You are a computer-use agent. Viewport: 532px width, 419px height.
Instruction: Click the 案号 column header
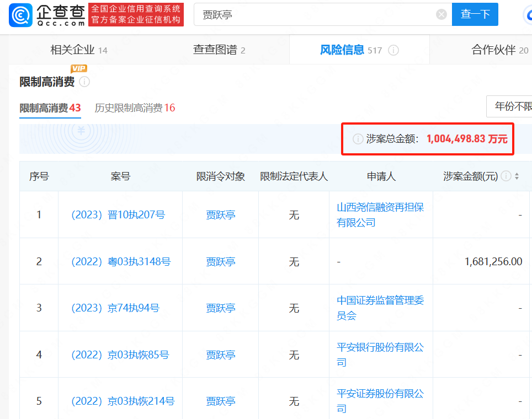(x=120, y=176)
